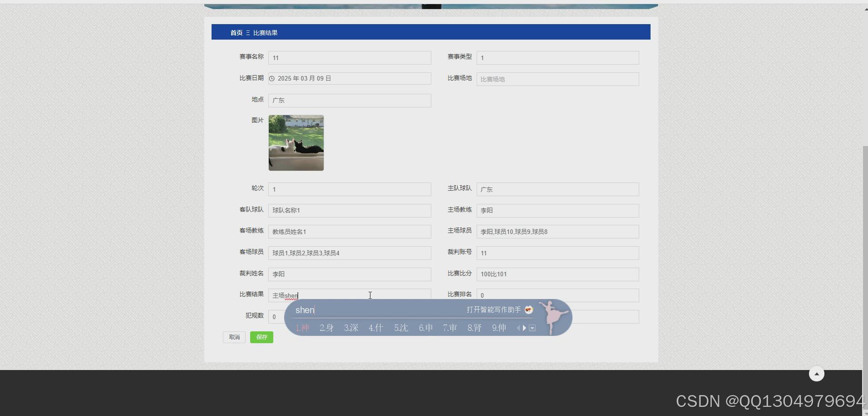Screen dimensions: 868x416
Task: Click the shen composition text in IME bar
Action: [x=305, y=310]
